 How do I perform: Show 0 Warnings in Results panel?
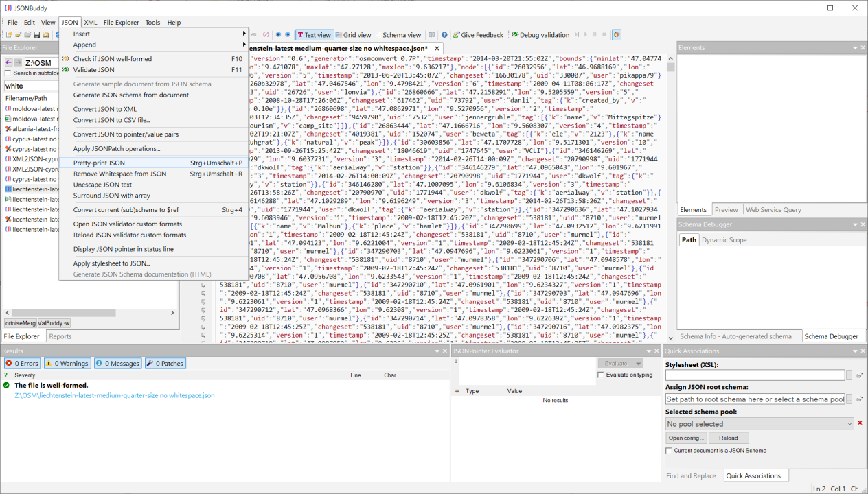[x=67, y=364]
